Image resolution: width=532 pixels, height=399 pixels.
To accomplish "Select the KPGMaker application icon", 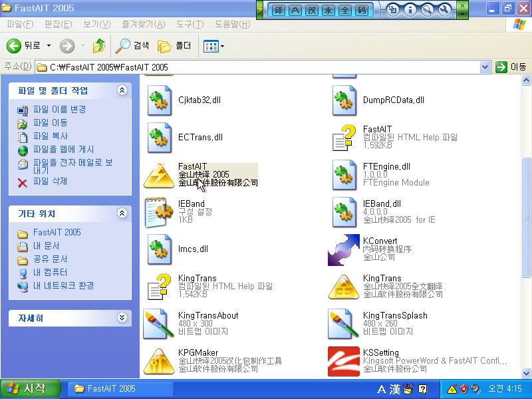I will pyautogui.click(x=159, y=361).
